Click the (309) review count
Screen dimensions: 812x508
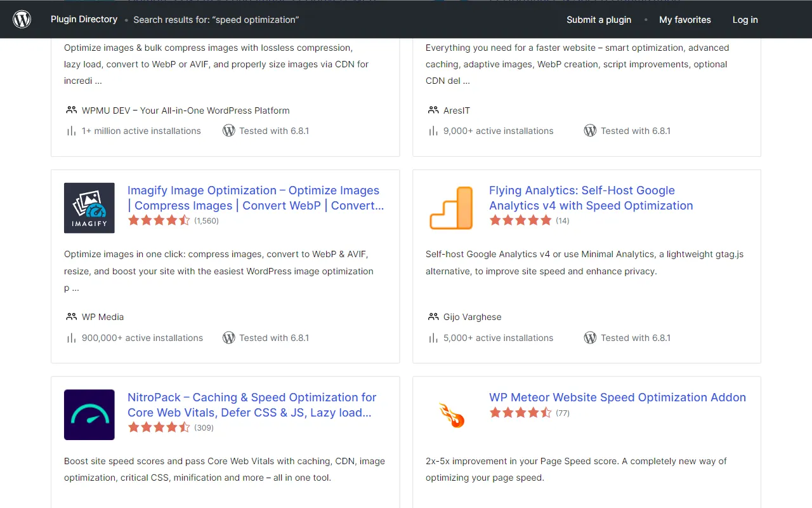(x=204, y=428)
